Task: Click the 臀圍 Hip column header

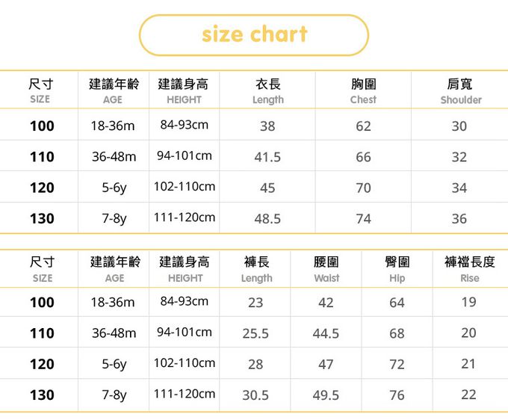Action: pos(397,269)
